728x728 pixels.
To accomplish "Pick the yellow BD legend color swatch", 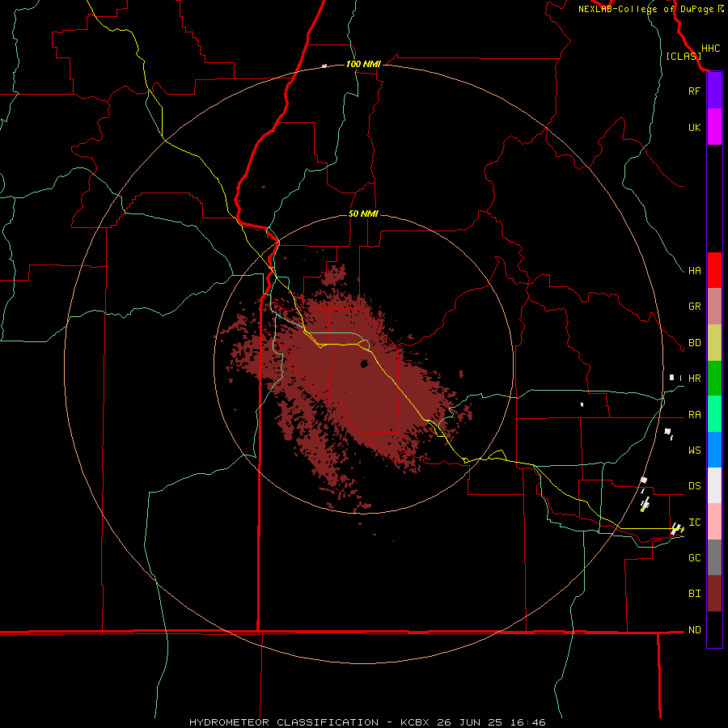I will pyautogui.click(x=714, y=343).
